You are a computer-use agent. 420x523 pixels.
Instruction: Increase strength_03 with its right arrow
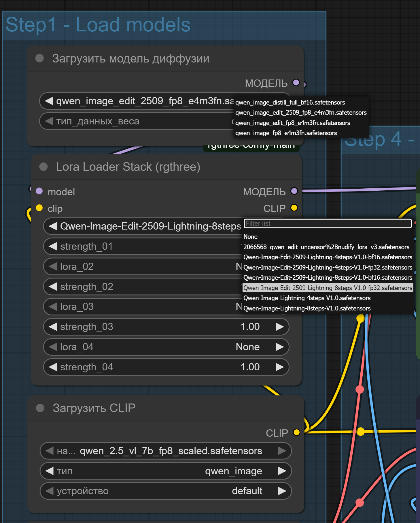pos(279,327)
